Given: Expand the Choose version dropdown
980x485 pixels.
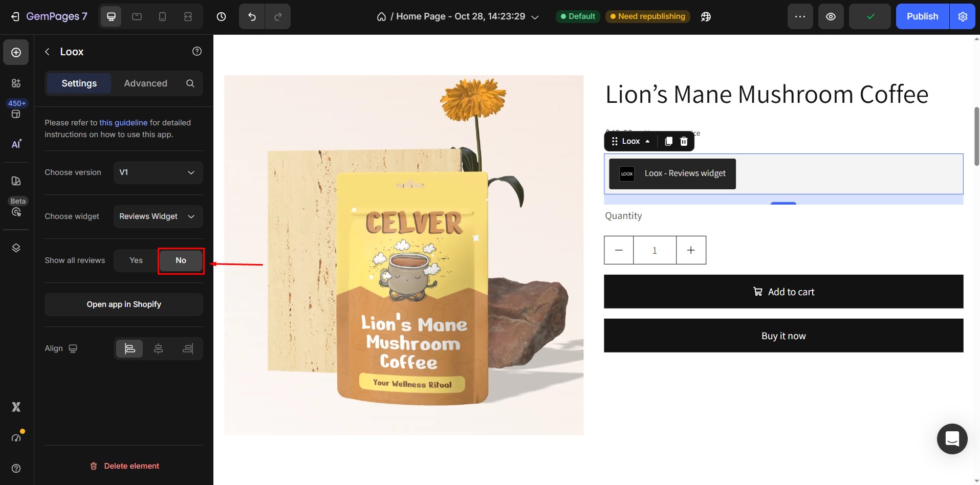Looking at the screenshot, I should click(x=158, y=172).
